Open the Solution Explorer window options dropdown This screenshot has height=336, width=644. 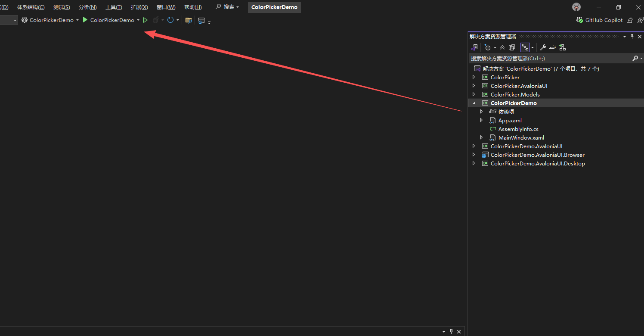point(625,37)
